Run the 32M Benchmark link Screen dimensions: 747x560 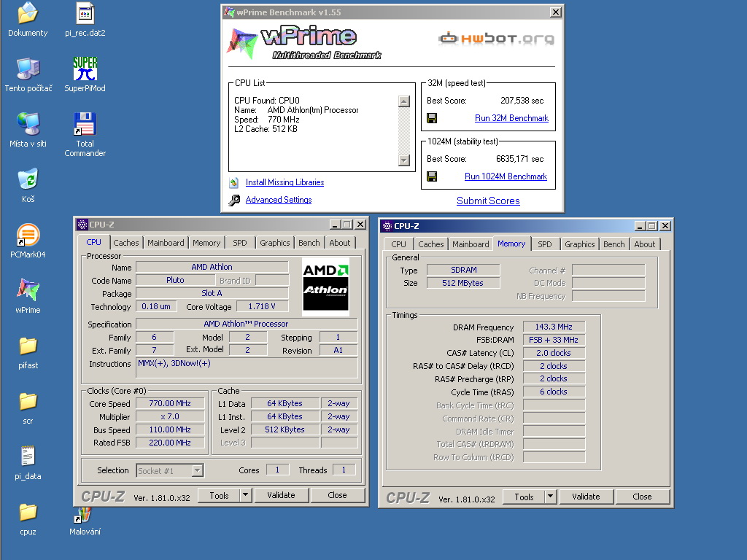[x=511, y=118]
